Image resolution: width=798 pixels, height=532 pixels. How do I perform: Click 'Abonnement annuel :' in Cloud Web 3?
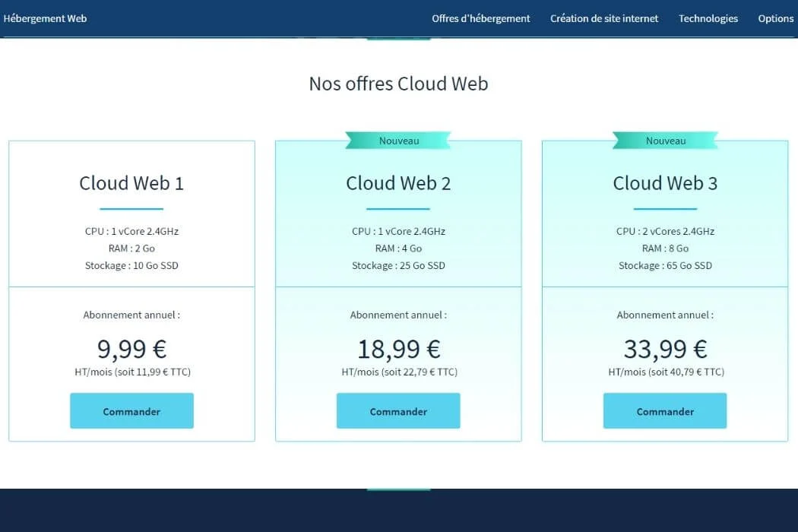coord(665,315)
